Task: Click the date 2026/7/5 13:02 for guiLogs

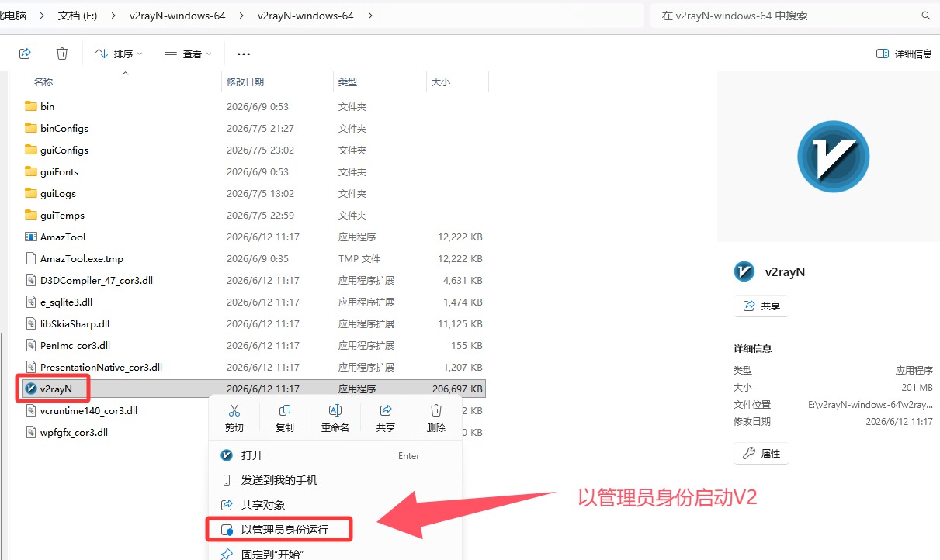Action: 260,193
